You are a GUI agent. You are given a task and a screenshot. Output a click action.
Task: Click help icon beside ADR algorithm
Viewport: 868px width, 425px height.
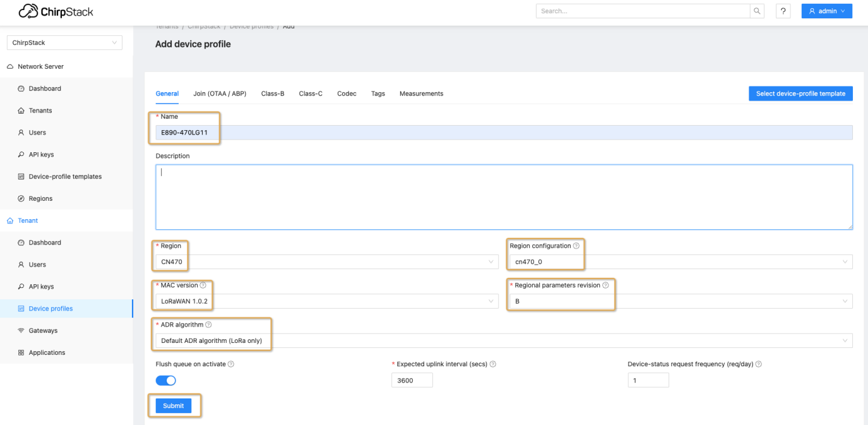click(208, 325)
